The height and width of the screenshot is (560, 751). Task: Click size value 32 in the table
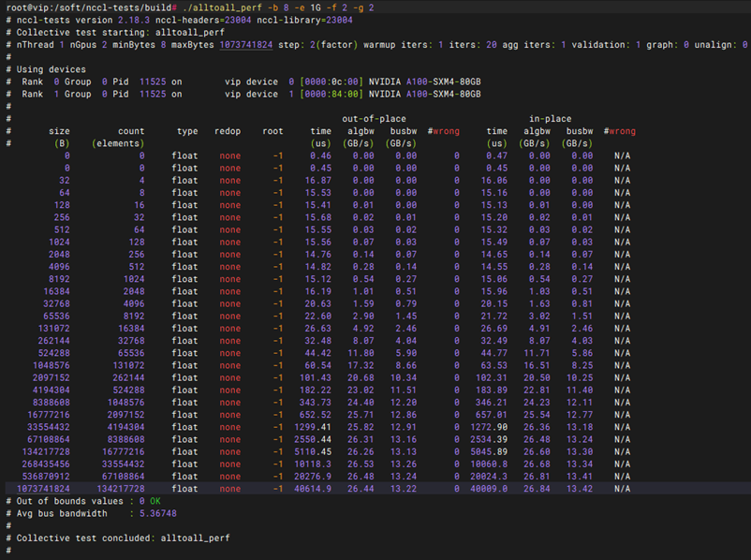click(65, 181)
